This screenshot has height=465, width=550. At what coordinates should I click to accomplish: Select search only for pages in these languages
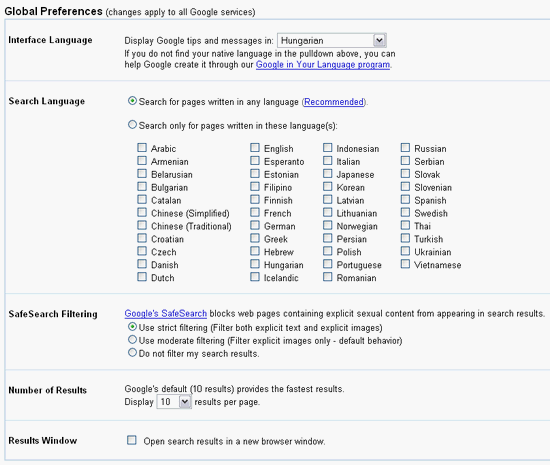click(132, 124)
